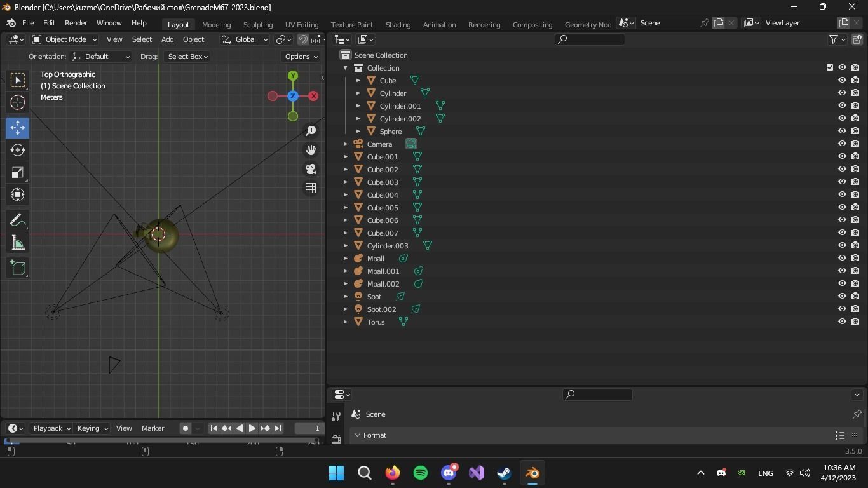Collapse the Format panel
868x488 pixels.
(358, 435)
